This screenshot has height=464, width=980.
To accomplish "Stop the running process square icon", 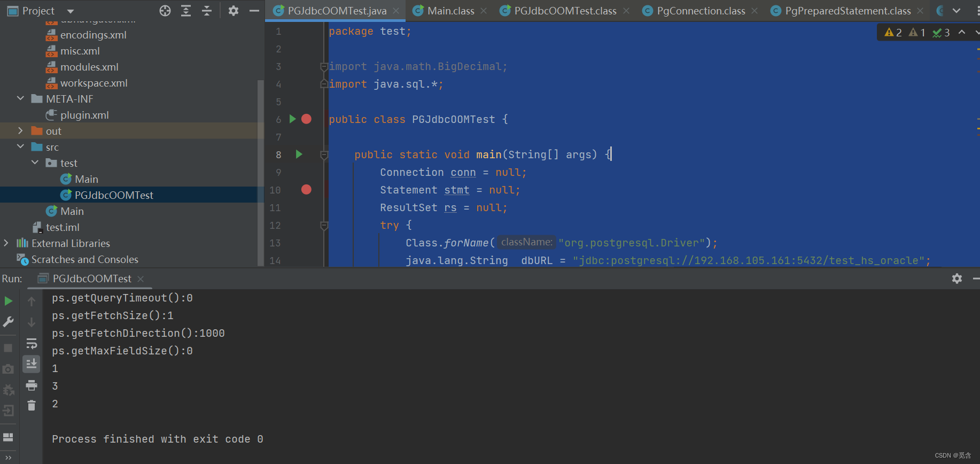I will pyautogui.click(x=8, y=347).
